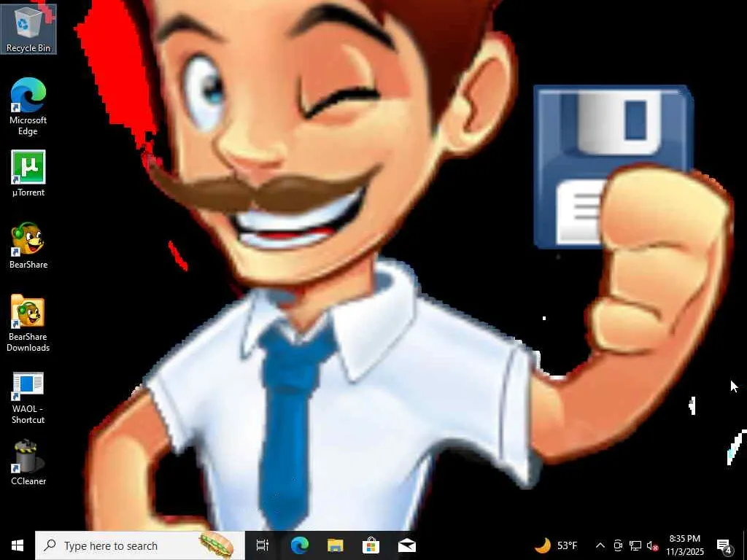Select the Recycle Bin desktop icon

28,29
